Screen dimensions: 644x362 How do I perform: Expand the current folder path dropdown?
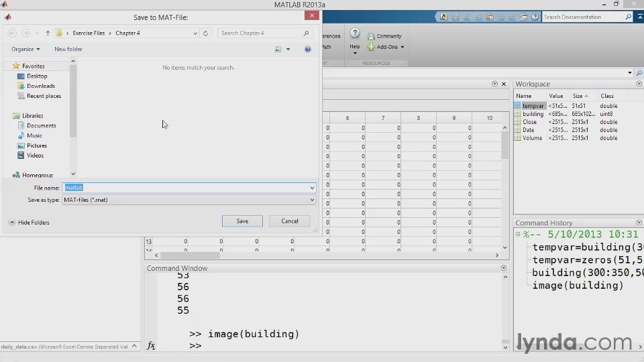coord(630,73)
